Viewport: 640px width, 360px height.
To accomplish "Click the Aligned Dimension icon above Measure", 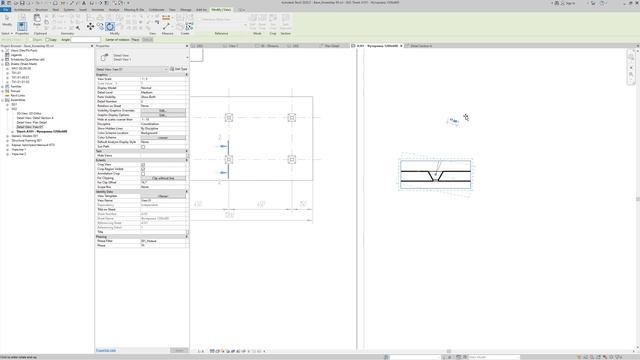I will click(x=166, y=18).
